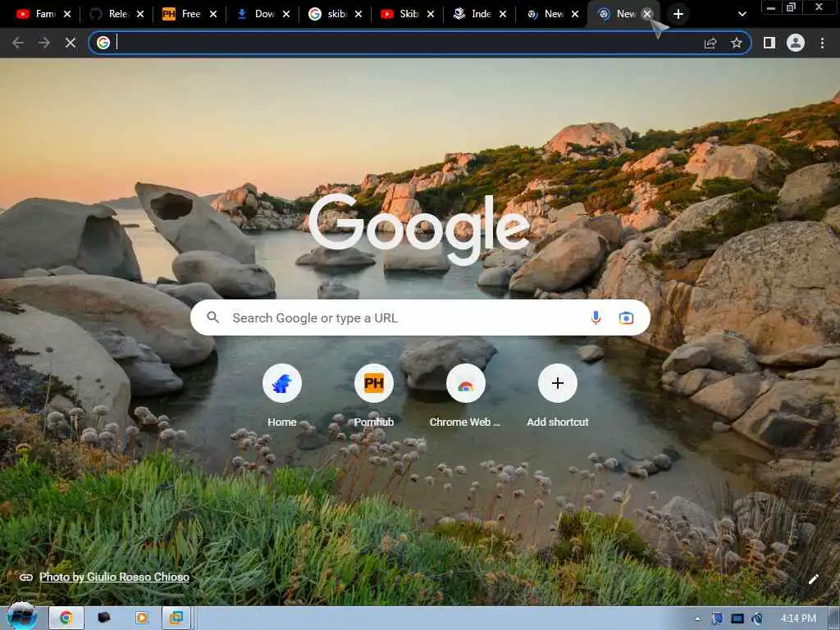Open the black cube app in taskbar
The height and width of the screenshot is (630, 840).
click(104, 618)
